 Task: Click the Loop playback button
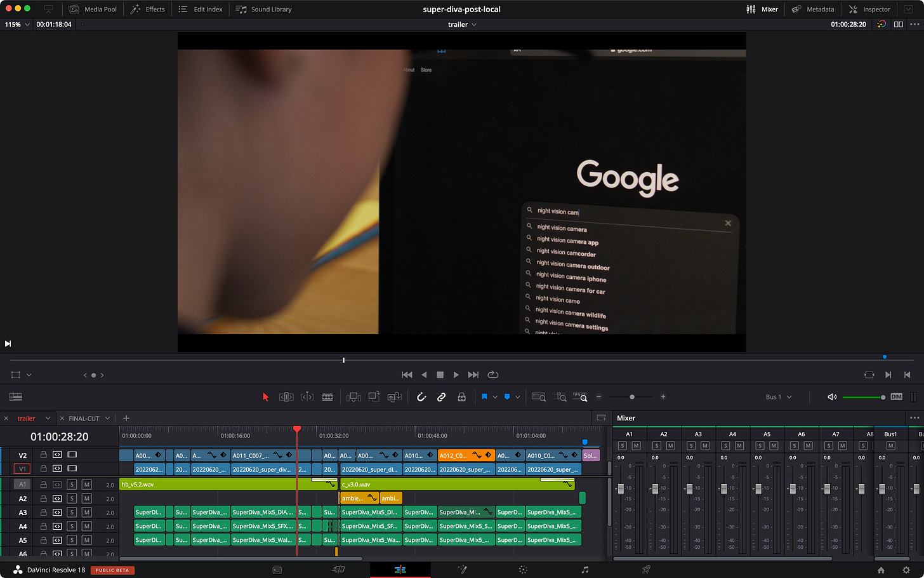[493, 375]
